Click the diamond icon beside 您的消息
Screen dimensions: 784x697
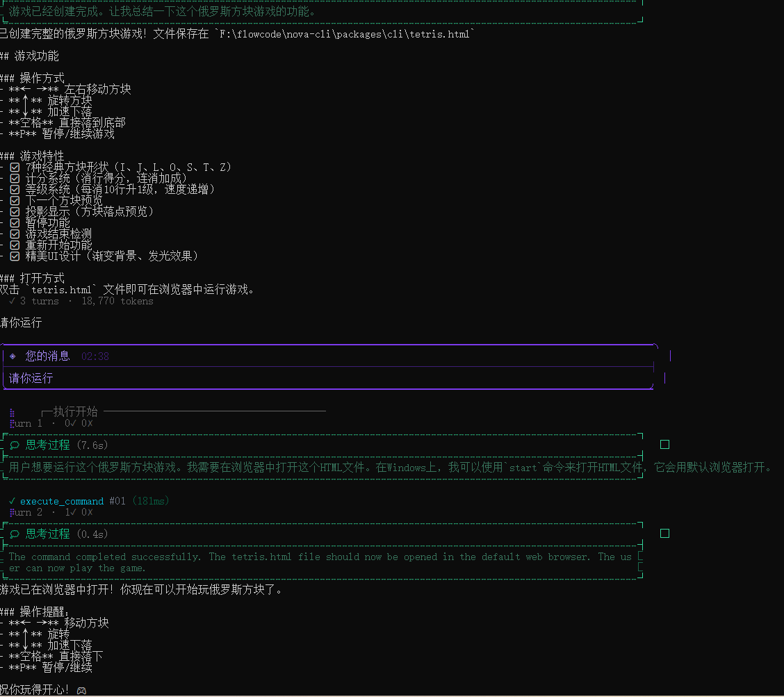13,356
